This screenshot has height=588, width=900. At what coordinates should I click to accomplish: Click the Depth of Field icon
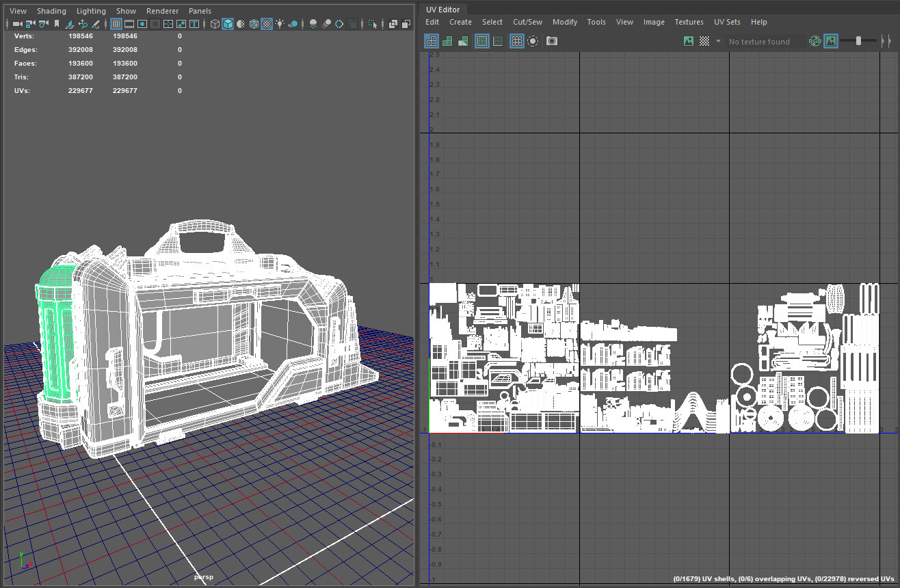coord(353,24)
